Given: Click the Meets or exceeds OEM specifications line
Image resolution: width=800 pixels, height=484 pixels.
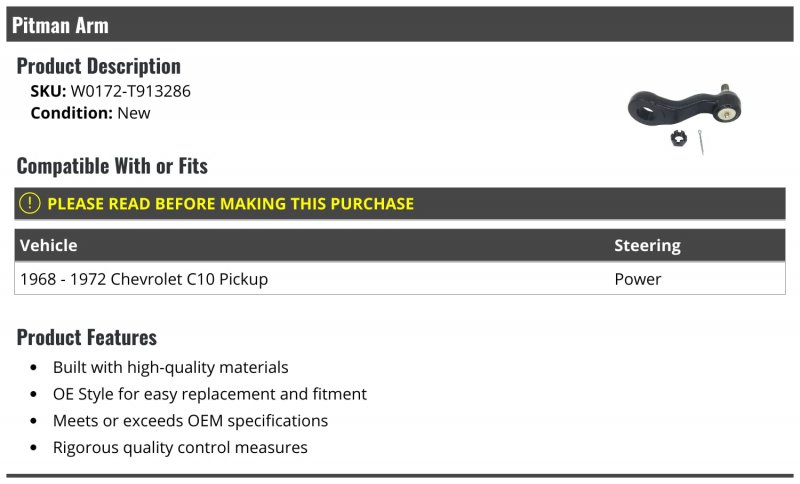Looking at the screenshot, I should click(190, 421).
